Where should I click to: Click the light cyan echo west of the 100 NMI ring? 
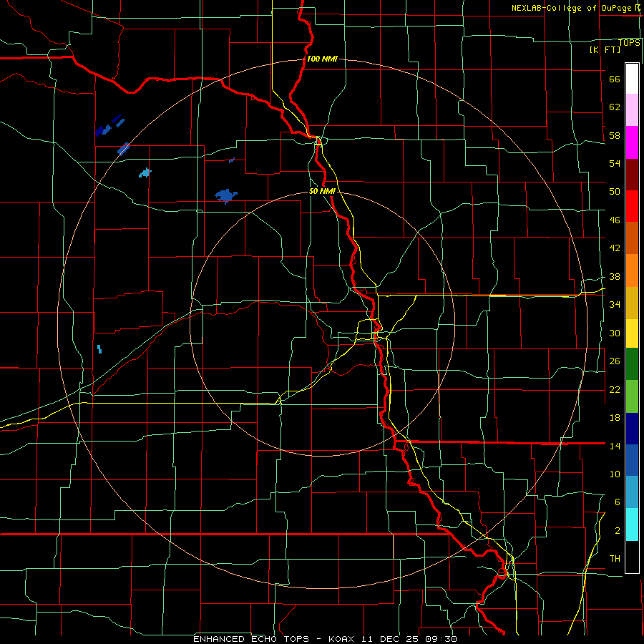pos(145,172)
